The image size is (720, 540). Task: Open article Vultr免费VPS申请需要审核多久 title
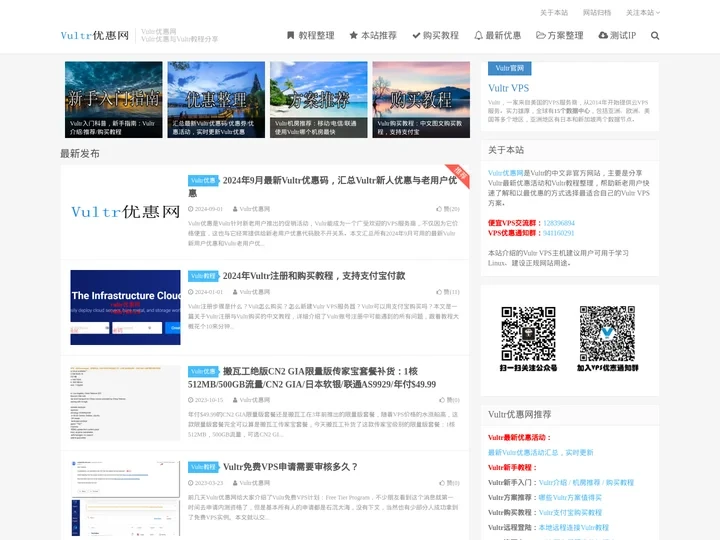pyautogui.click(x=290, y=467)
